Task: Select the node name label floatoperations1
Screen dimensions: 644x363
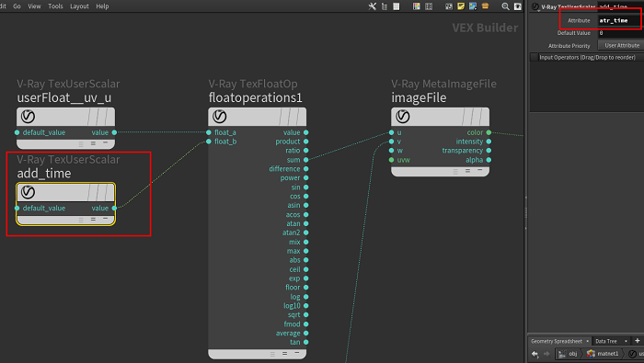Action: coord(255,97)
